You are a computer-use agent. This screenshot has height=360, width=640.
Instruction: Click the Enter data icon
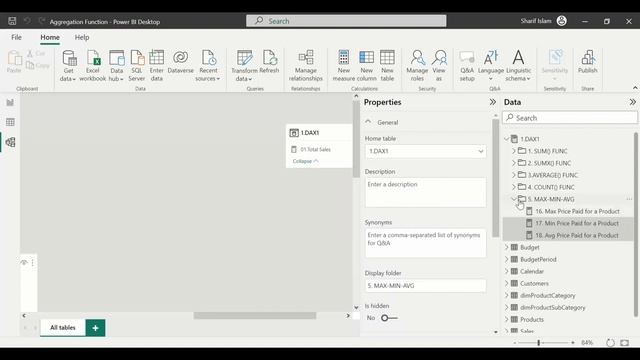(x=157, y=58)
